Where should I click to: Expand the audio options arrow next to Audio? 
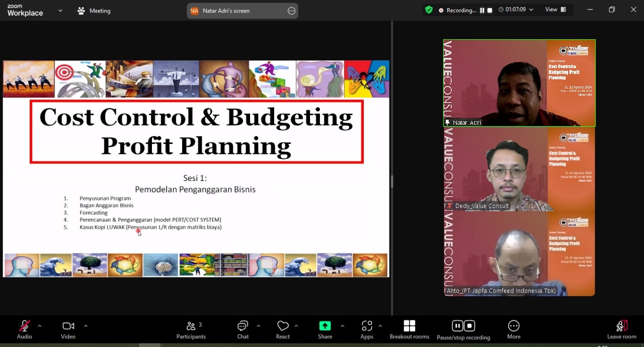coord(39,326)
